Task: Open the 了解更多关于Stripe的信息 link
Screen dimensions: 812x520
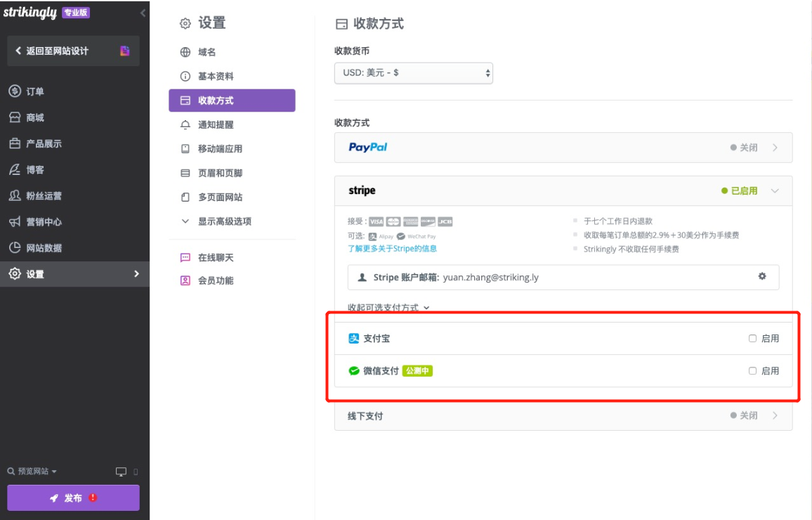Action: coord(393,248)
